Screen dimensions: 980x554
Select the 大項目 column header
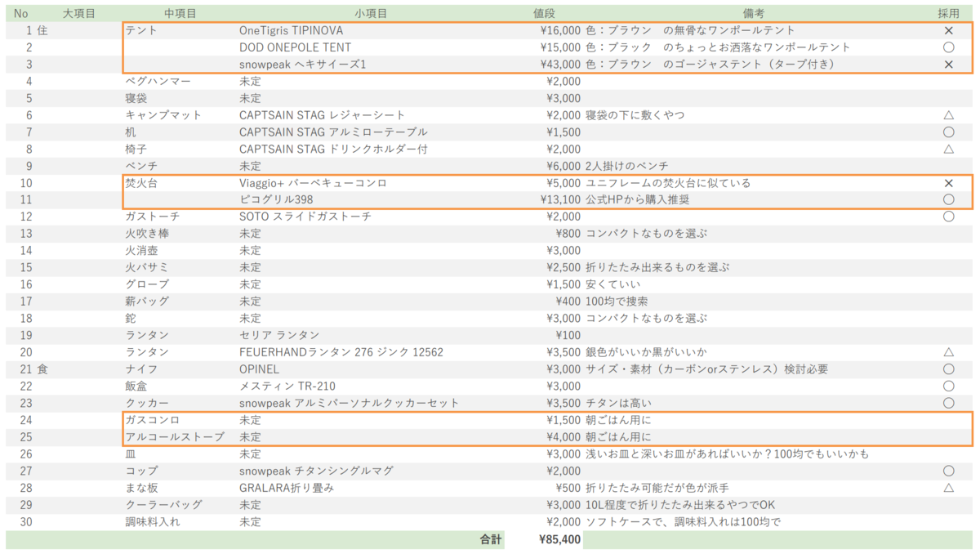(x=79, y=14)
